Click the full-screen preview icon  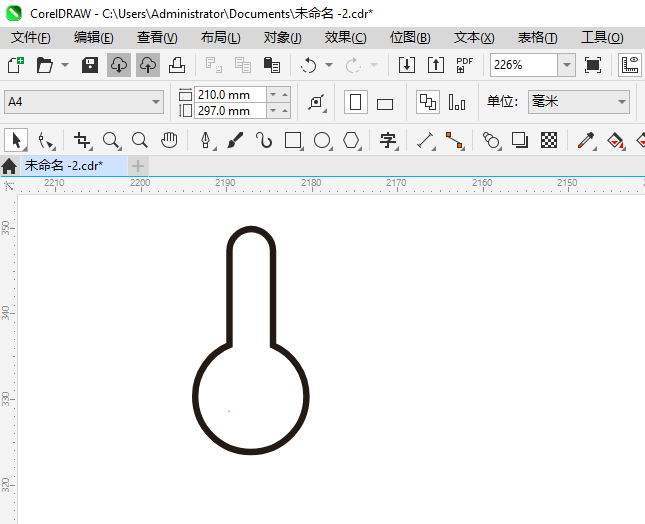click(592, 65)
